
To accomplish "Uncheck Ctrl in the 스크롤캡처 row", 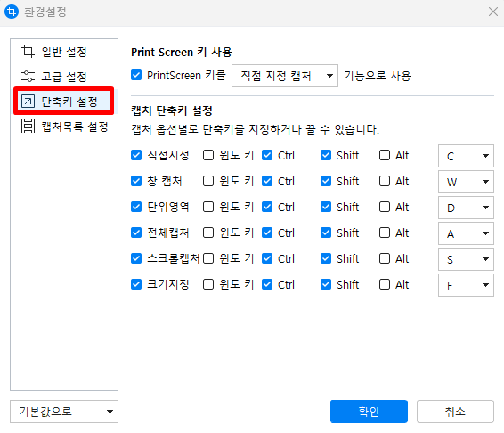I will pyautogui.click(x=267, y=258).
